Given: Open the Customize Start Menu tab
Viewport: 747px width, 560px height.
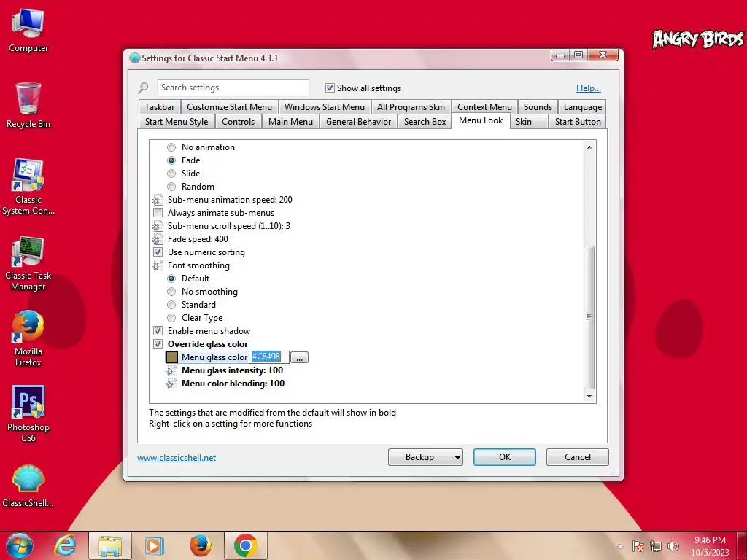Looking at the screenshot, I should [230, 107].
